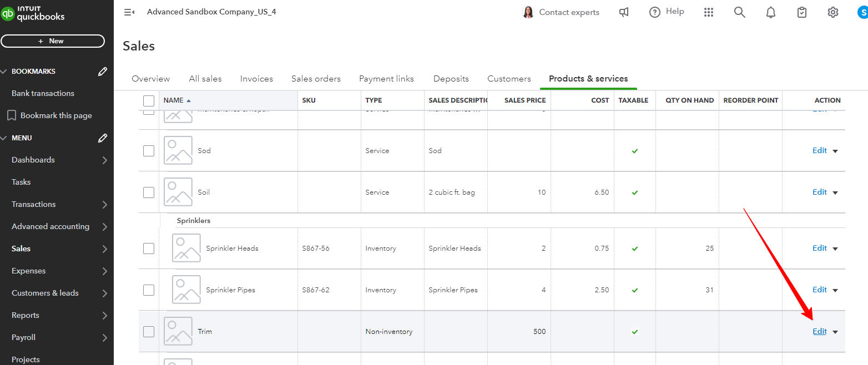Click the Sprinkler Pipes image thumbnail
The width and height of the screenshot is (868, 365).
point(186,290)
